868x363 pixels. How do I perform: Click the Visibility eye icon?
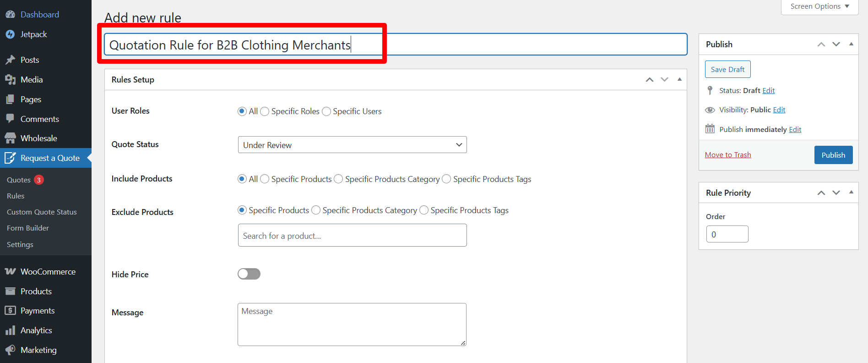(x=710, y=110)
